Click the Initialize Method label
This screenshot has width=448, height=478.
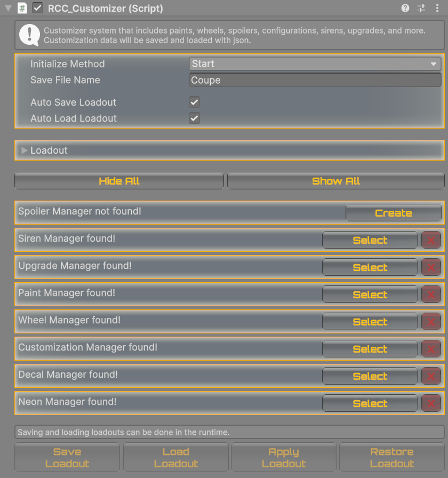point(67,63)
